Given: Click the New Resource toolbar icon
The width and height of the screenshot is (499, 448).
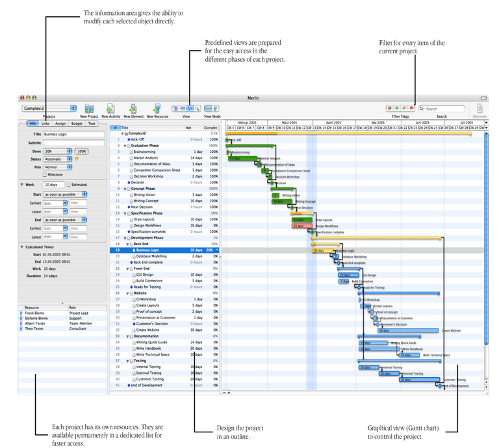Looking at the screenshot, I should pyautogui.click(x=157, y=109).
